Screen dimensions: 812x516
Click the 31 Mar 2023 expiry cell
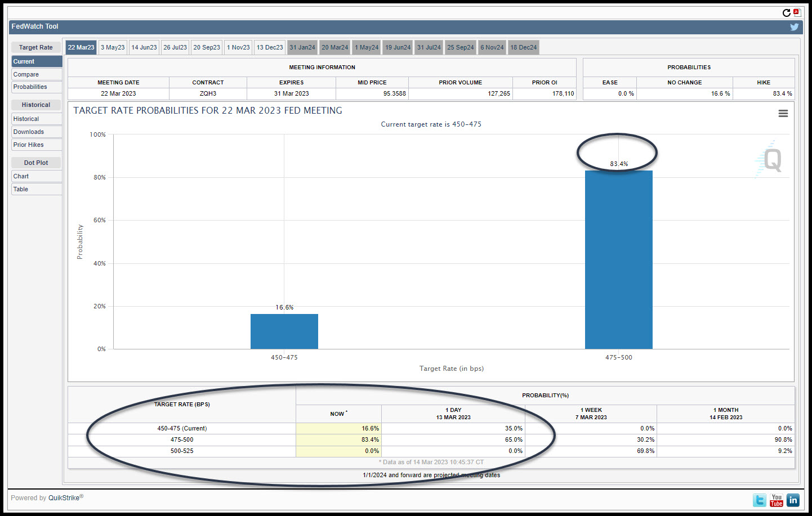[x=291, y=93]
